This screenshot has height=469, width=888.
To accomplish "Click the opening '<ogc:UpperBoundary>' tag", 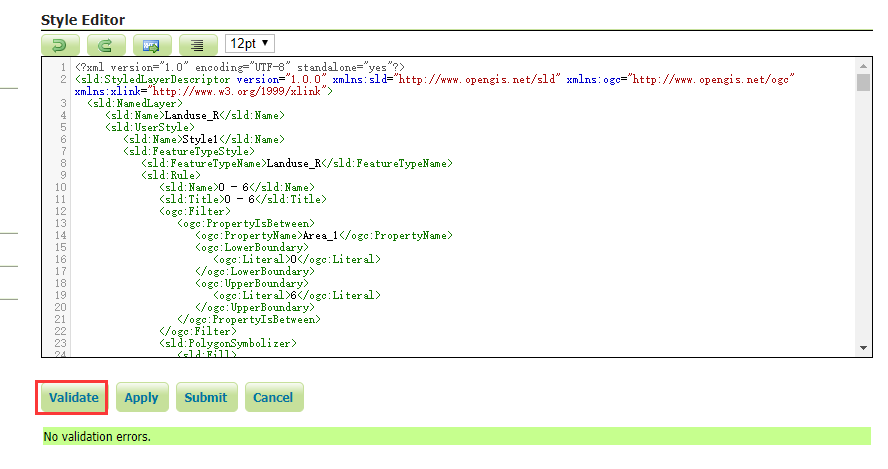I will pyautogui.click(x=252, y=284).
